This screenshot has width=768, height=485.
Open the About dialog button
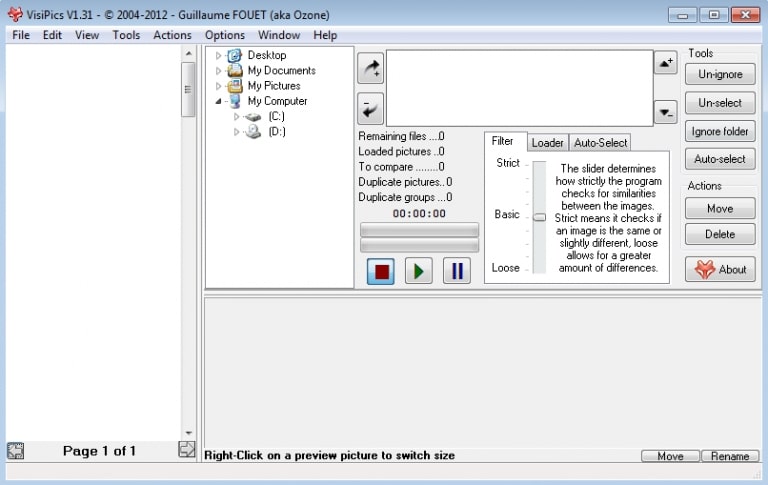click(x=720, y=269)
